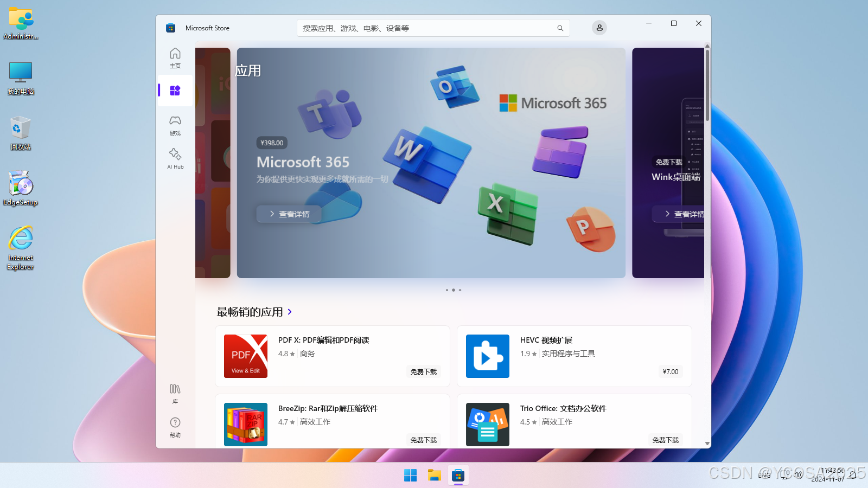Click the ENG language indicator in tray
The width and height of the screenshot is (868, 488).
(764, 475)
